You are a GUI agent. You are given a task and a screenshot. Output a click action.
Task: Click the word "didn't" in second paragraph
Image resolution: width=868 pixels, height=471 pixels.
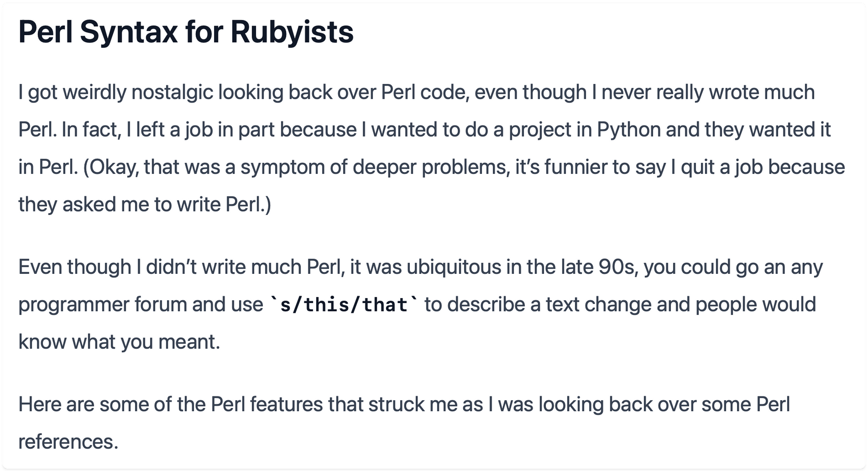pos(171,267)
